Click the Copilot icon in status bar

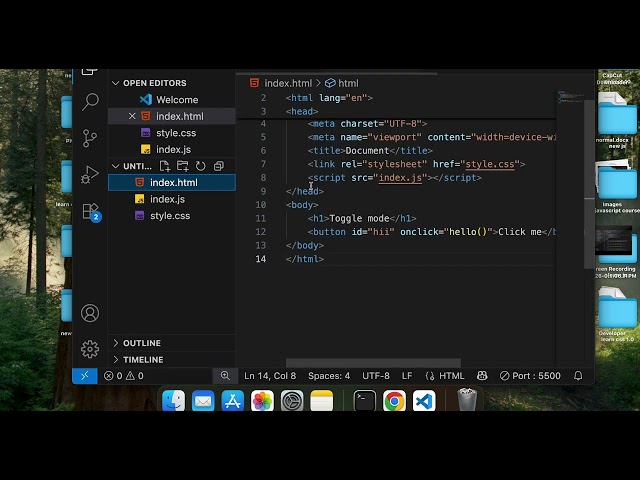click(x=482, y=376)
